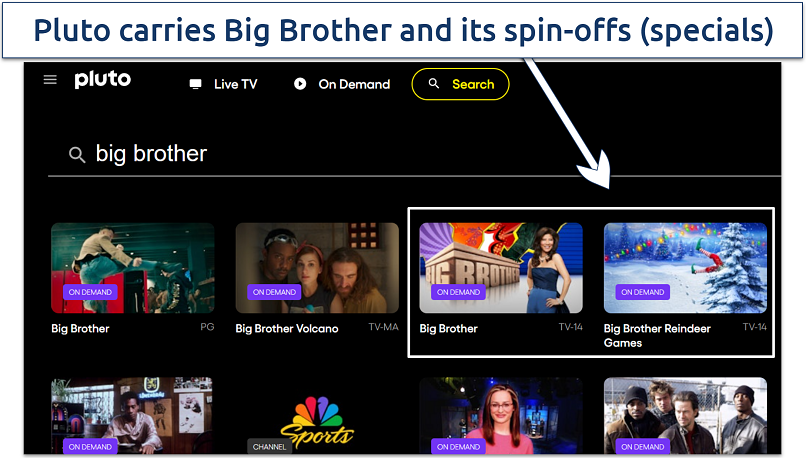Image resolution: width=806 pixels, height=458 pixels.
Task: Select the On Demand menu item
Action: tap(342, 84)
